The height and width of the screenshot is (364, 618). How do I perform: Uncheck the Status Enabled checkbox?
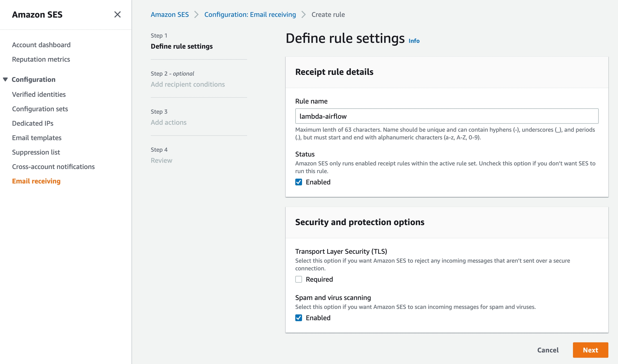click(x=299, y=182)
